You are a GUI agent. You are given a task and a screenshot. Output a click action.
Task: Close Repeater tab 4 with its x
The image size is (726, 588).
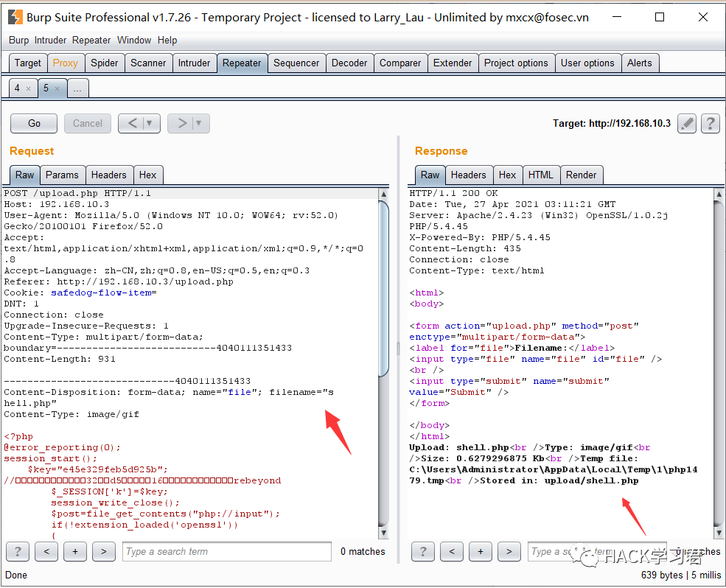(28, 88)
